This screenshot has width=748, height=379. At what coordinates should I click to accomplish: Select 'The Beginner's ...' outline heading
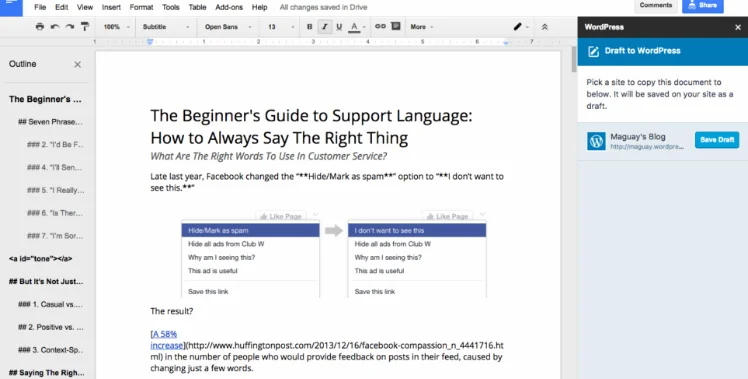pyautogui.click(x=45, y=99)
